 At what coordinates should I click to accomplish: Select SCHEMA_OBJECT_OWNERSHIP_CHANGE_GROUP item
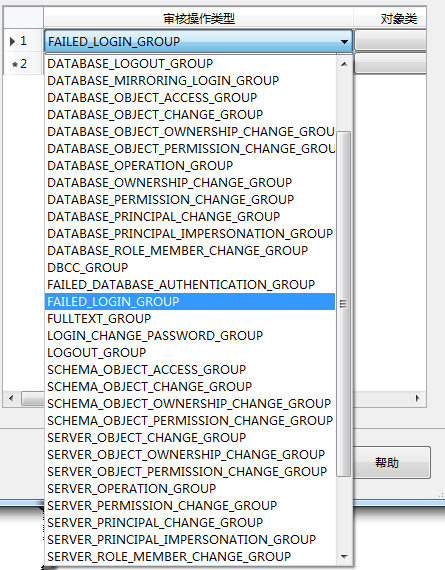tap(190, 404)
